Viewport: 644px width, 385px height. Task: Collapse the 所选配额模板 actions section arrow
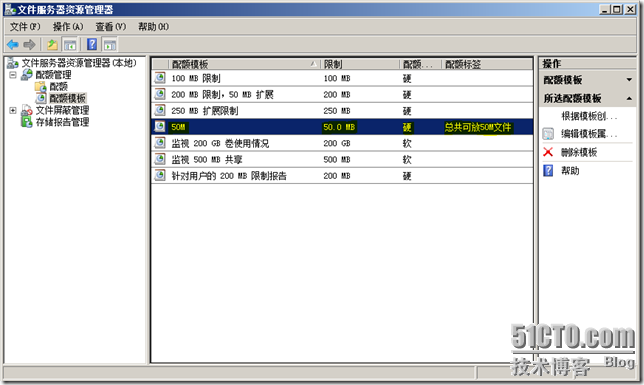point(629,98)
